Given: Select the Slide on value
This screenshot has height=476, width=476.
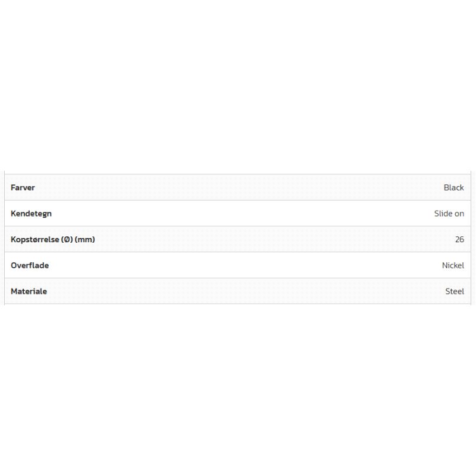Looking at the screenshot, I should pos(449,214).
